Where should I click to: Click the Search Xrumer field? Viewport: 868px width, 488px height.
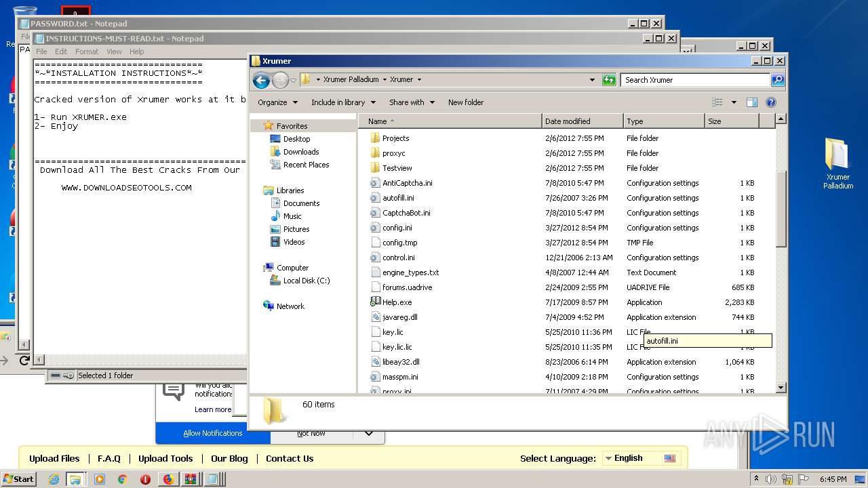click(695, 80)
